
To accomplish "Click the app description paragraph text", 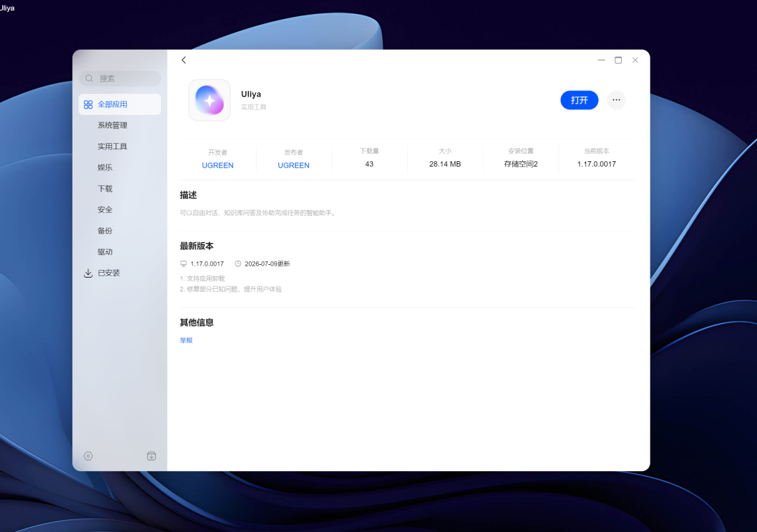I will (258, 213).
